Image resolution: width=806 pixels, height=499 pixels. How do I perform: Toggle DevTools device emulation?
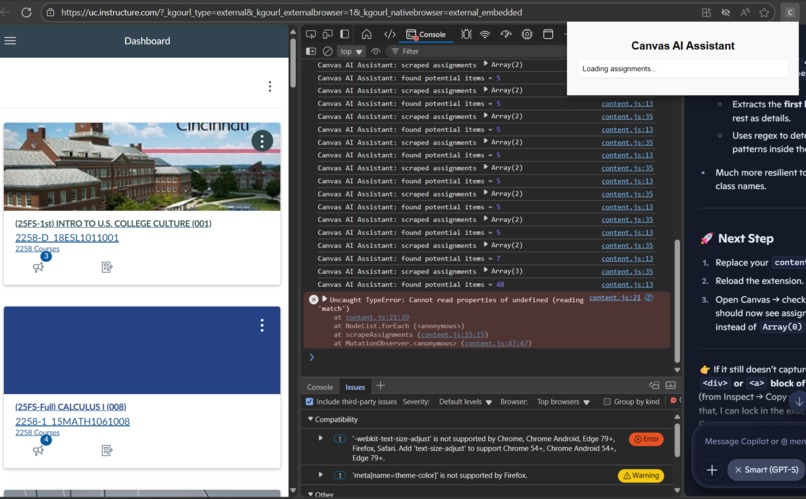327,34
